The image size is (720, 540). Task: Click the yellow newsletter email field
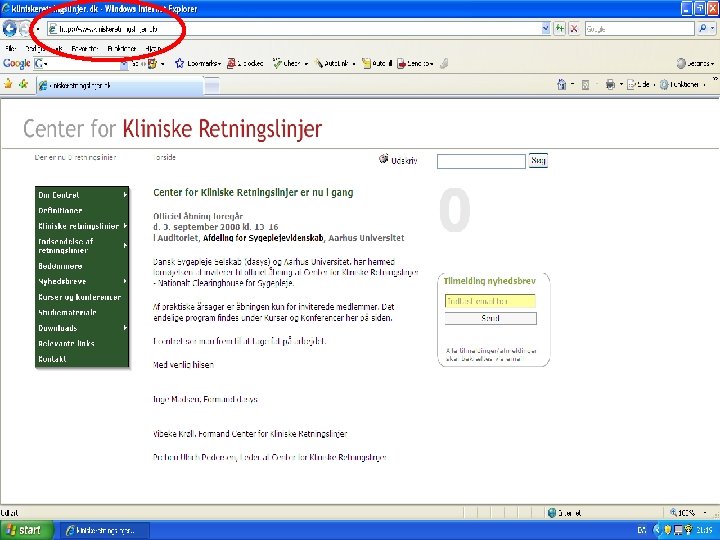[x=490, y=301]
